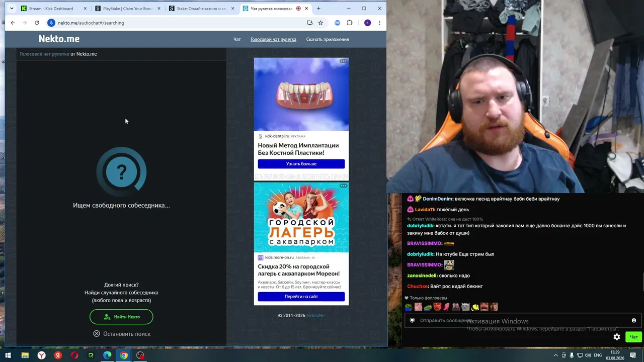This screenshot has width=644, height=362.
Task: Open chat settings gear icon
Action: [x=617, y=337]
